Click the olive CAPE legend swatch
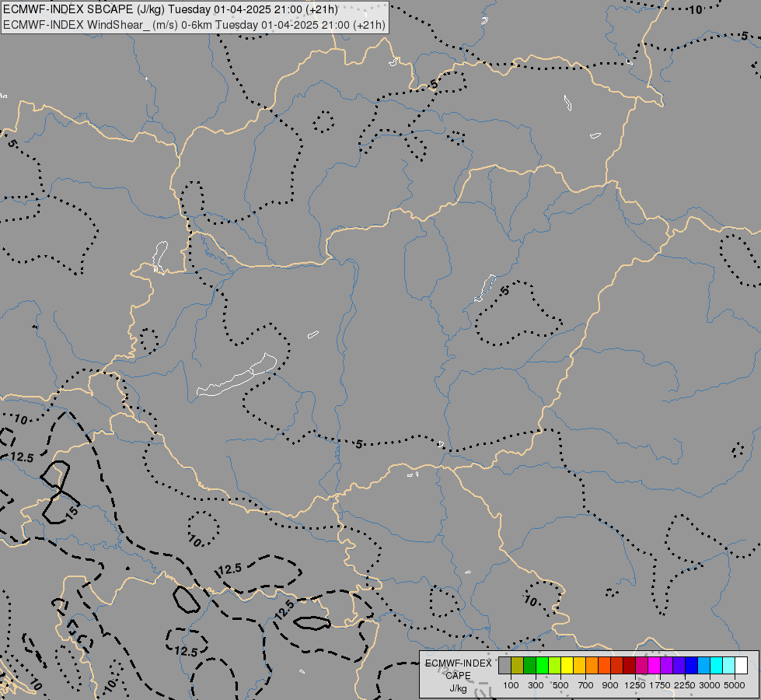This screenshot has height=700, width=761. 518,665
